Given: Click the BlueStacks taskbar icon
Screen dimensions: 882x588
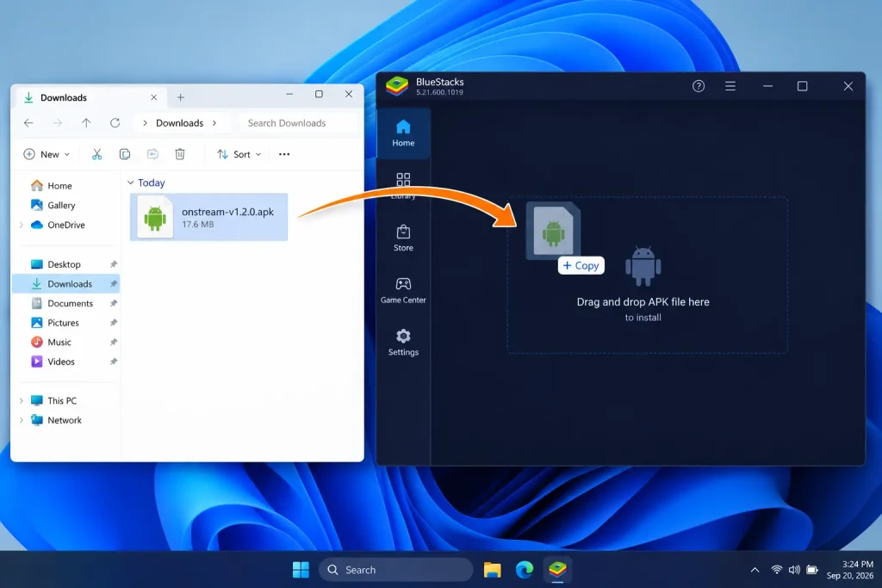Looking at the screenshot, I should (x=557, y=569).
